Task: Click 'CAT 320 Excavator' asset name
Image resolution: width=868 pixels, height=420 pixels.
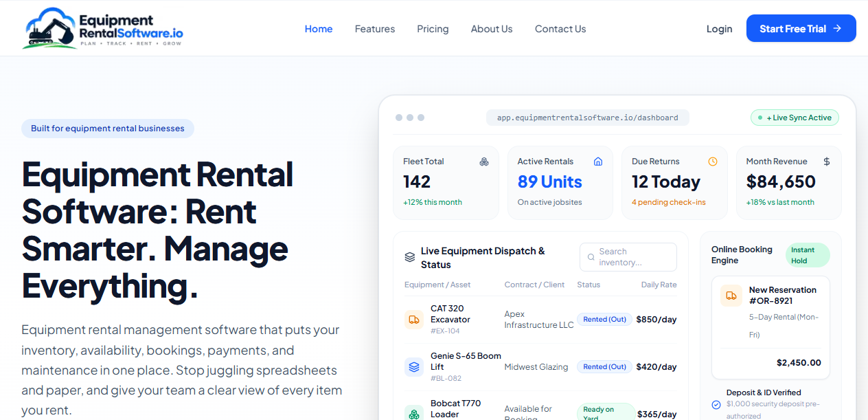Action: pyautogui.click(x=450, y=314)
